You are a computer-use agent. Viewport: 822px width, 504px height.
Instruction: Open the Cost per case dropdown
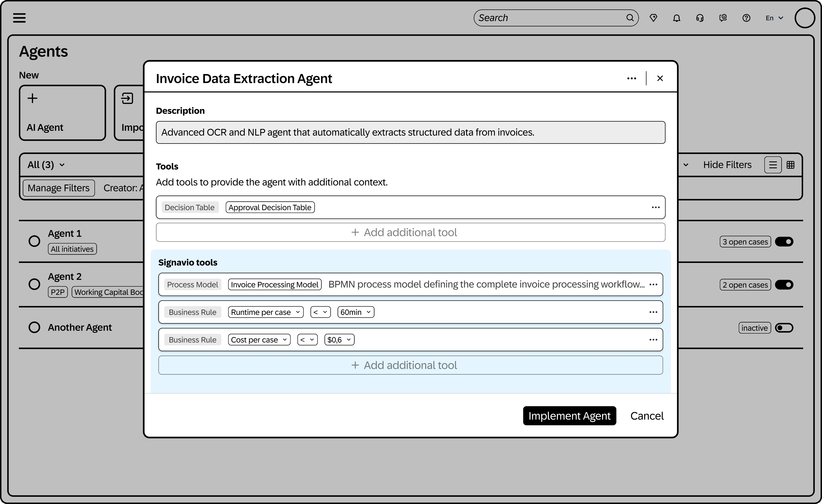coord(259,340)
